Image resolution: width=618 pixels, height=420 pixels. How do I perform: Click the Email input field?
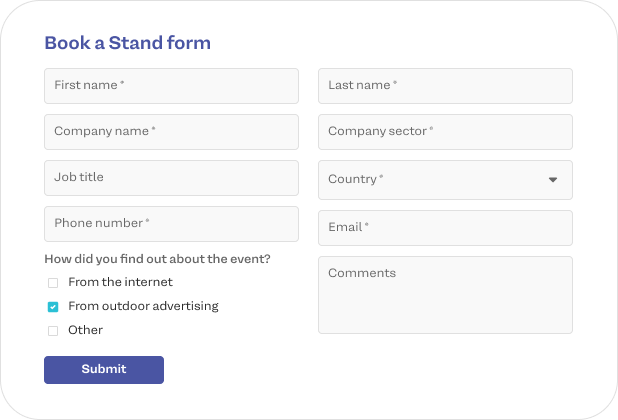pos(445,228)
